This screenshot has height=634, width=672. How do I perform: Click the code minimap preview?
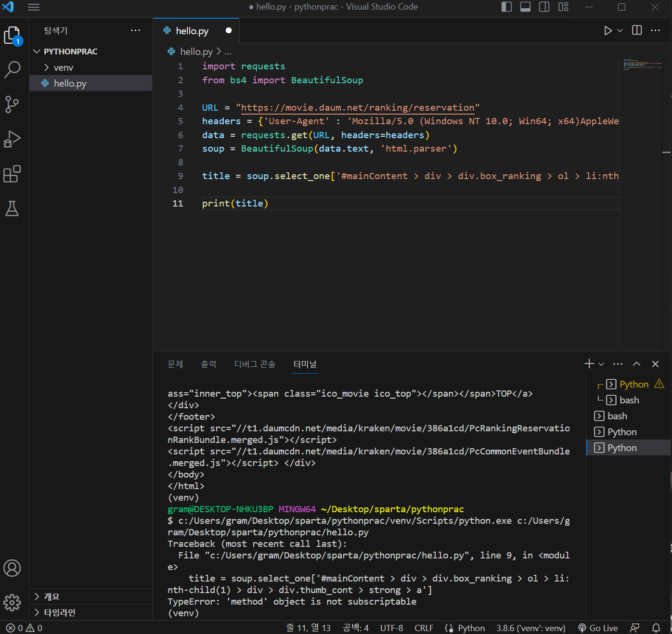[643, 65]
